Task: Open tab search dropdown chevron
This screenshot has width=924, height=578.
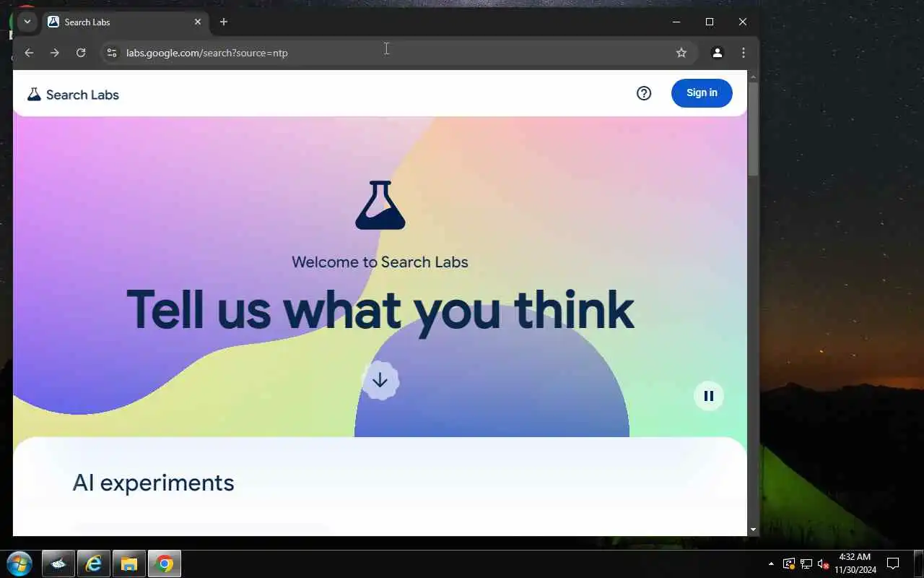Action: point(27,22)
